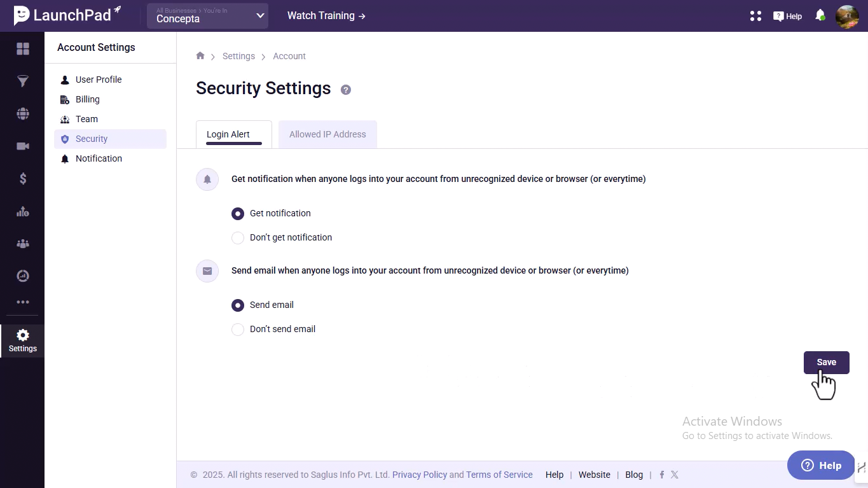Click the Help link in top header

tap(787, 17)
